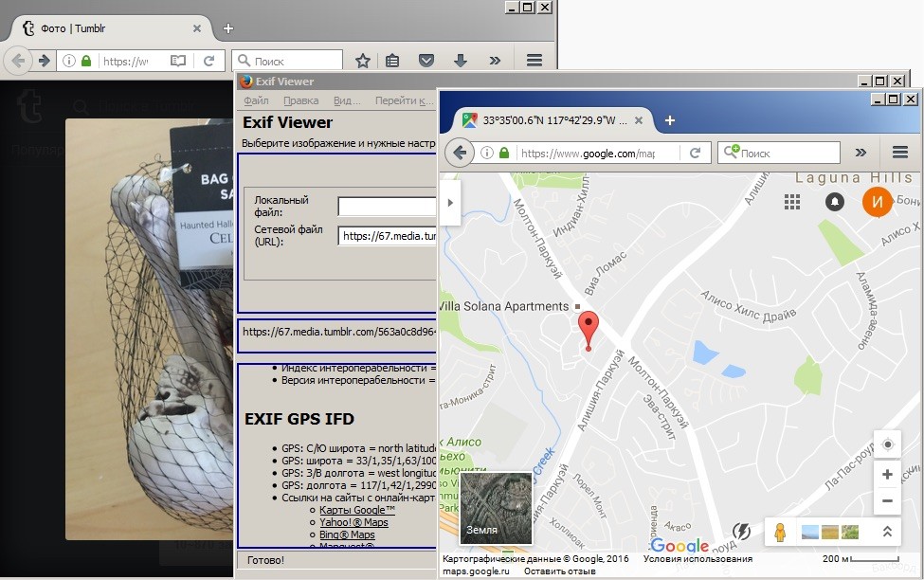Open the Перейти к menu in Exif Viewer

(x=405, y=100)
